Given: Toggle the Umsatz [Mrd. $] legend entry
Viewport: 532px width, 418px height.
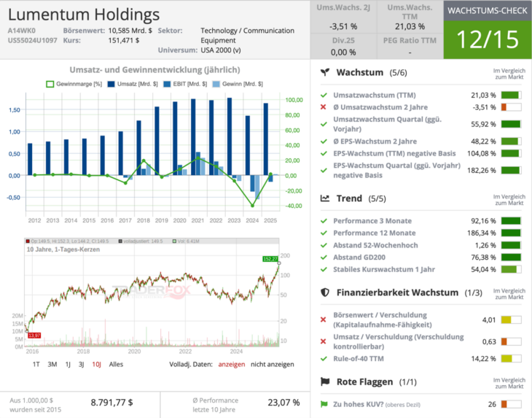Looking at the screenshot, I should (x=133, y=84).
